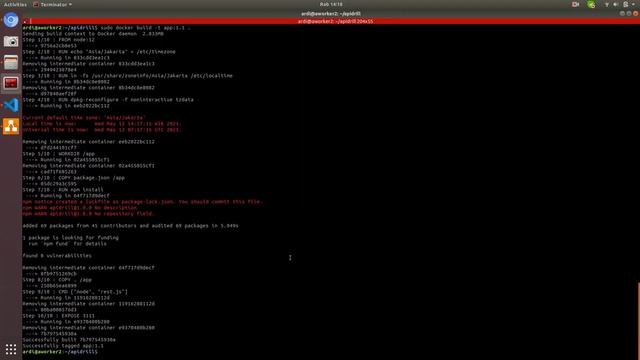Viewport: 640px width, 360px height.
Task: Click the line "Step 10/10 : EXPOSE 1111"
Action: pyautogui.click(x=58, y=316)
